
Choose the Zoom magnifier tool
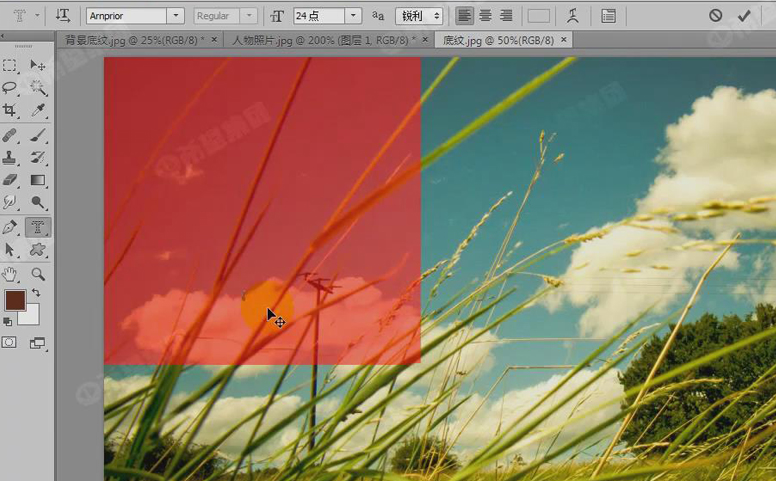coord(38,273)
